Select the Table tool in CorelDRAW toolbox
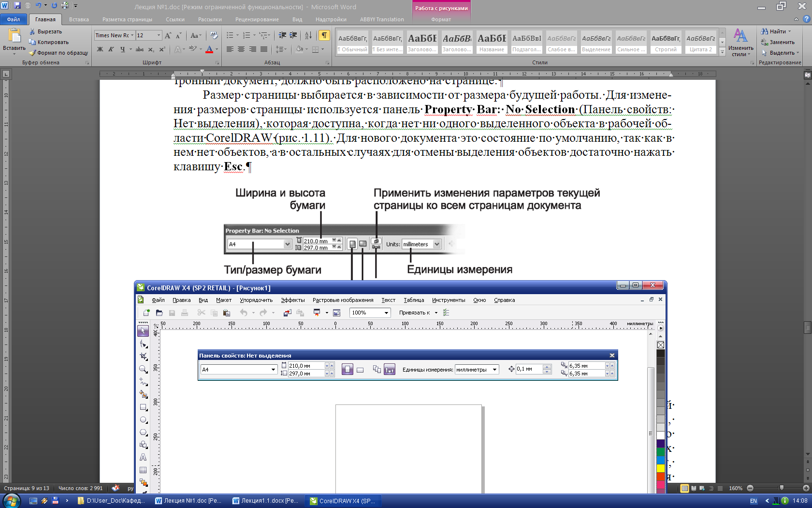This screenshot has height=508, width=812. click(x=143, y=470)
